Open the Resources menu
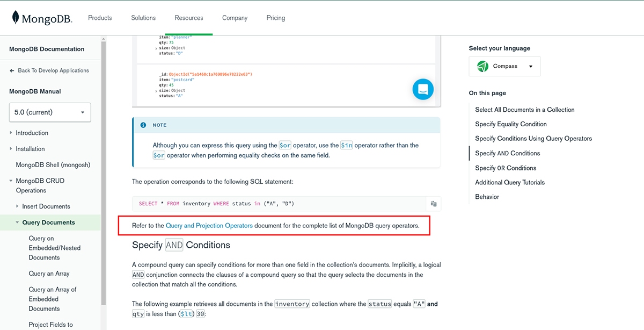The width and height of the screenshot is (644, 330). coord(188,18)
